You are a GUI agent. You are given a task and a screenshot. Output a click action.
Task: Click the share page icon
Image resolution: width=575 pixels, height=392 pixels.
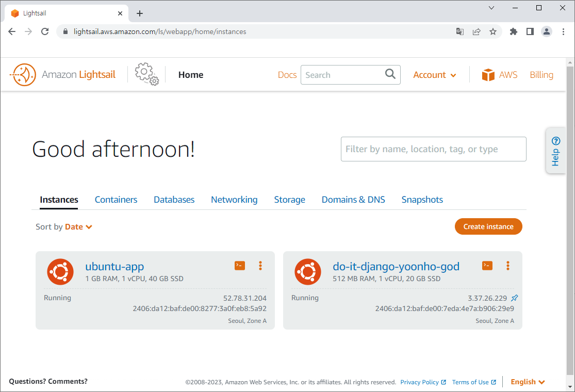pyautogui.click(x=477, y=31)
